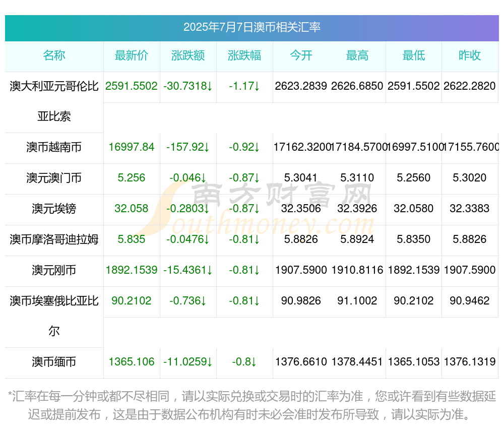Select high value 5.3110
Viewport: 504px width, 430px height.
point(357,177)
